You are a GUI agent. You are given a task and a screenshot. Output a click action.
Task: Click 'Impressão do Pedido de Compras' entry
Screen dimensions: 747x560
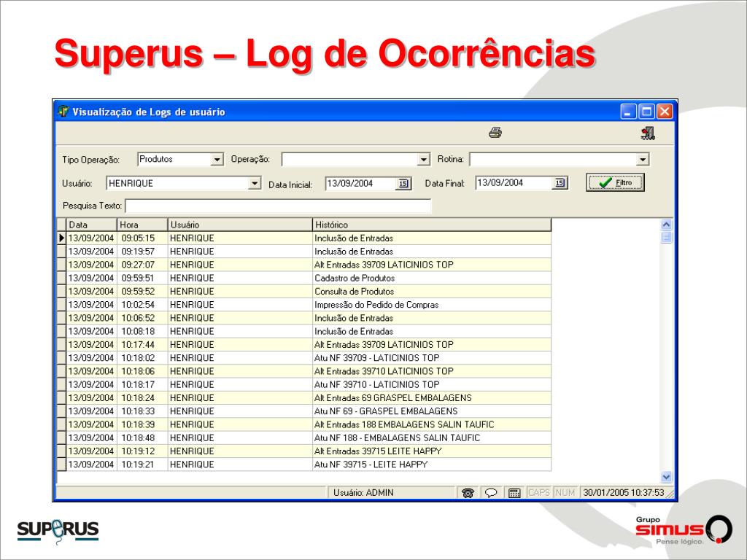(x=376, y=305)
